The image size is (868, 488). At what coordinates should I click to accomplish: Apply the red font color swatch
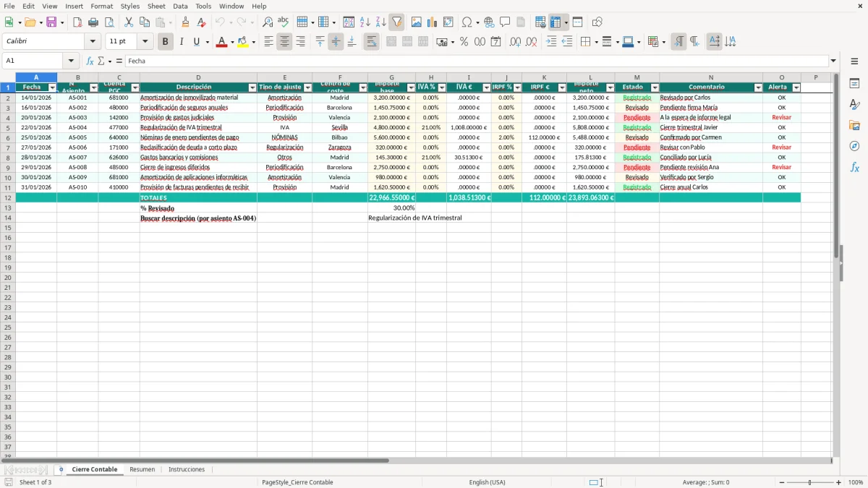(x=221, y=42)
